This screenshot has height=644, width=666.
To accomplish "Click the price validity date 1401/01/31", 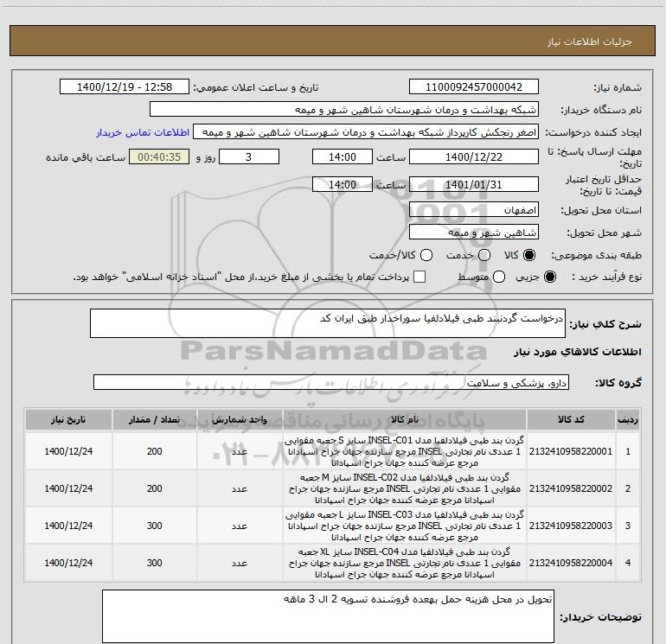I will click(474, 184).
